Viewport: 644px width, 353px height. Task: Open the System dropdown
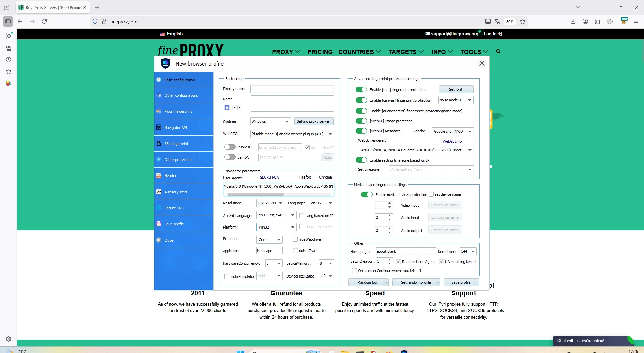pos(270,121)
